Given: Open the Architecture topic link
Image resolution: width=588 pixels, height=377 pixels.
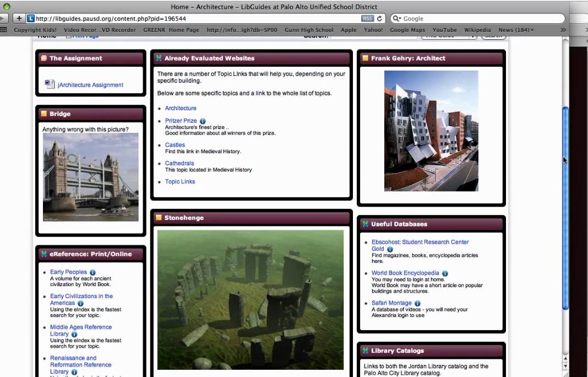Looking at the screenshot, I should pyautogui.click(x=181, y=108).
